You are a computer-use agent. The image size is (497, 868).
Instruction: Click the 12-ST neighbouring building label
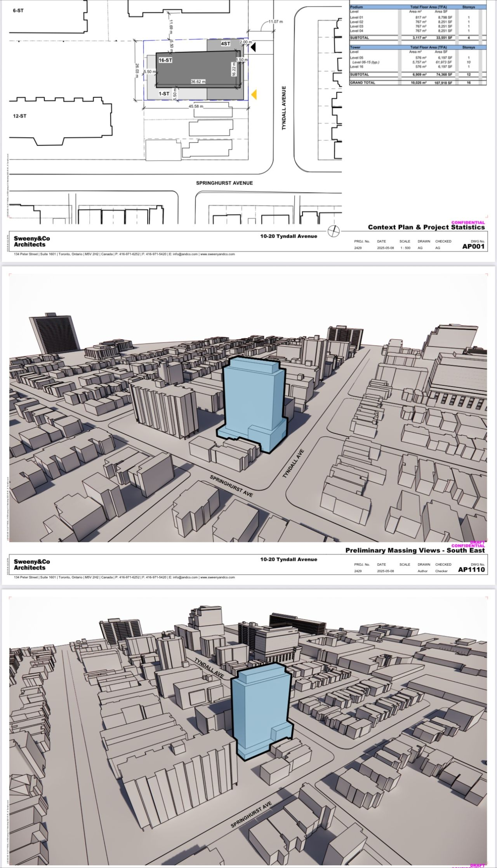[x=19, y=116]
